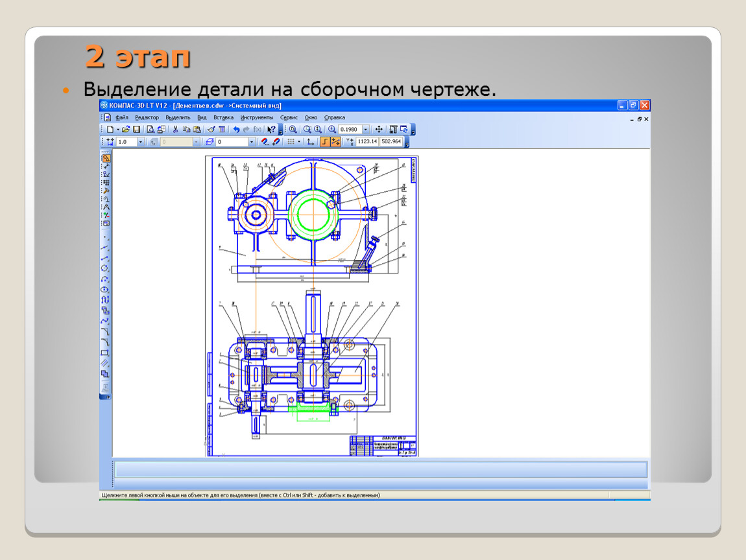Select the Circle drawing tool
The height and width of the screenshot is (560, 746).
coord(105,268)
